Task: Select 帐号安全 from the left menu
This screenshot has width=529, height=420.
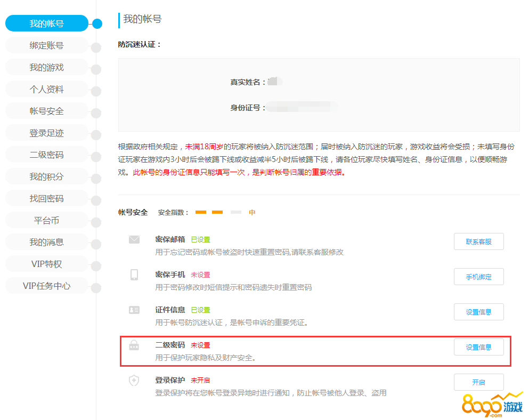Action: click(46, 111)
